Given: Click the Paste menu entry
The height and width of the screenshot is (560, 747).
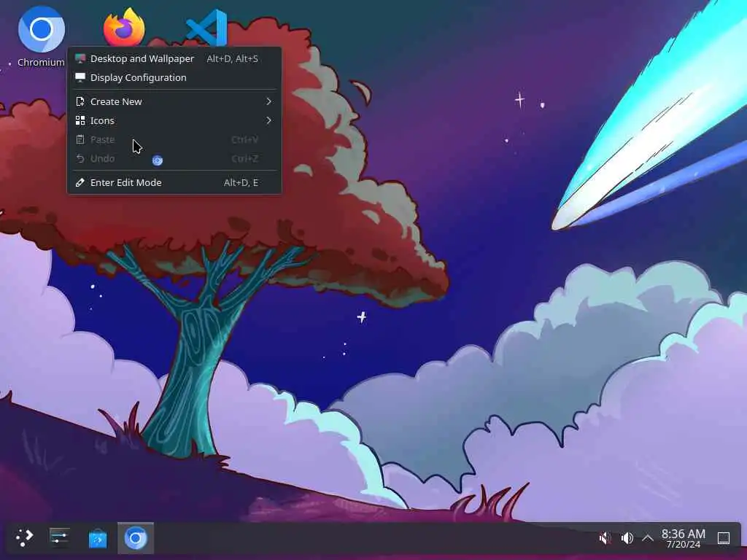Looking at the screenshot, I should click(174, 139).
